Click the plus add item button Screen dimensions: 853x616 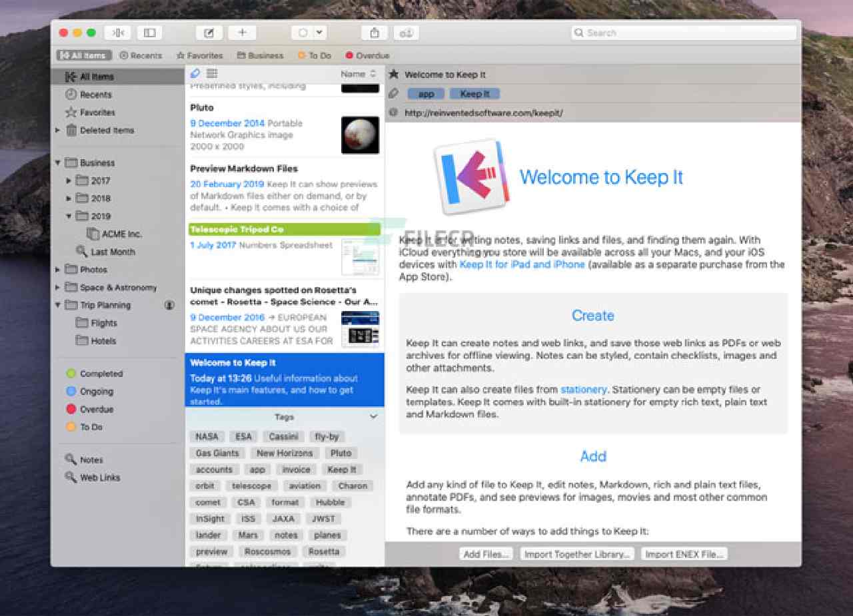point(242,33)
